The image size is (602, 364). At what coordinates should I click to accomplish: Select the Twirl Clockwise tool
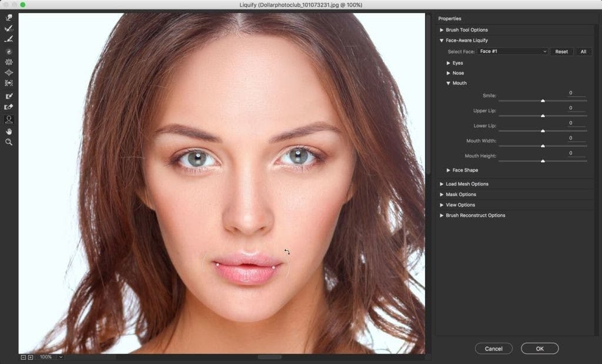[x=8, y=52]
